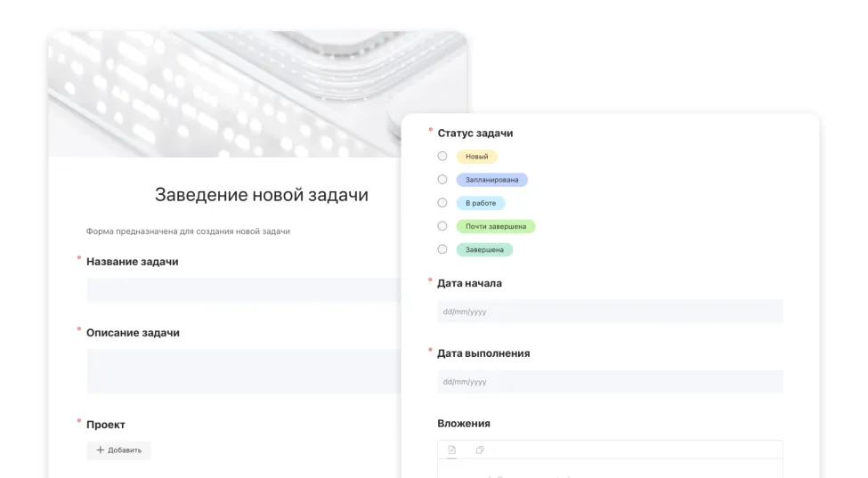
Task: Click the form title Заведение новой задачи
Action: tap(261, 195)
